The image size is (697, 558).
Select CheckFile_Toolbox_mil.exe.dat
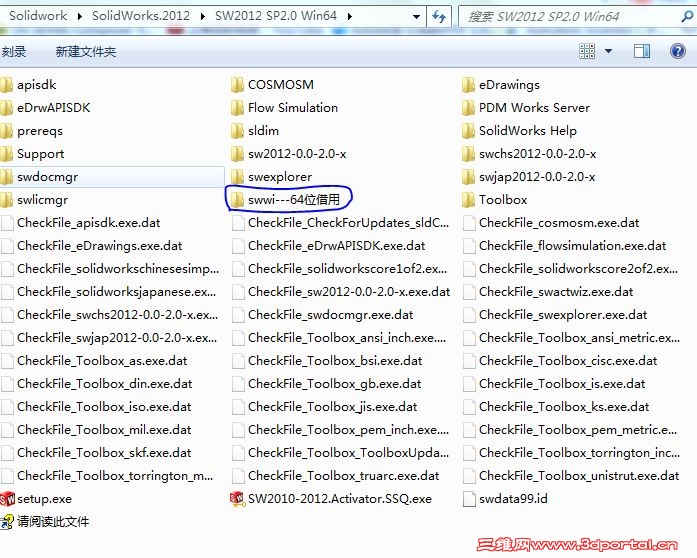[96, 430]
